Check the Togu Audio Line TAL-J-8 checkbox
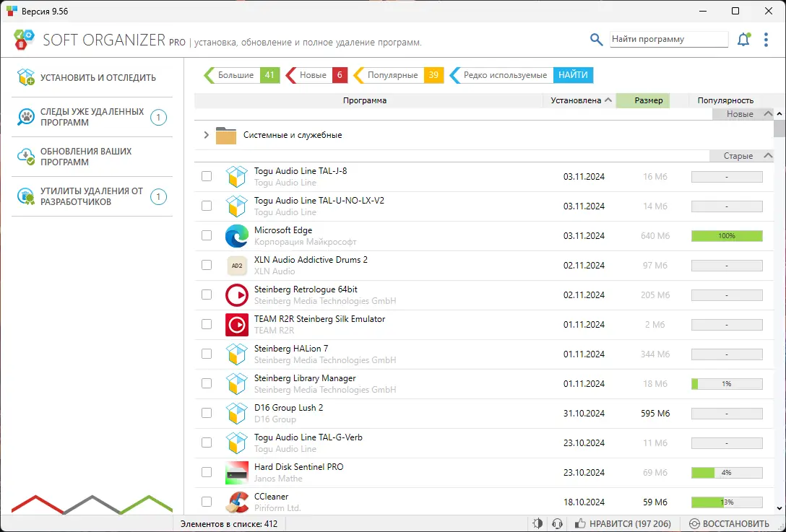The width and height of the screenshot is (786, 532). point(207,176)
